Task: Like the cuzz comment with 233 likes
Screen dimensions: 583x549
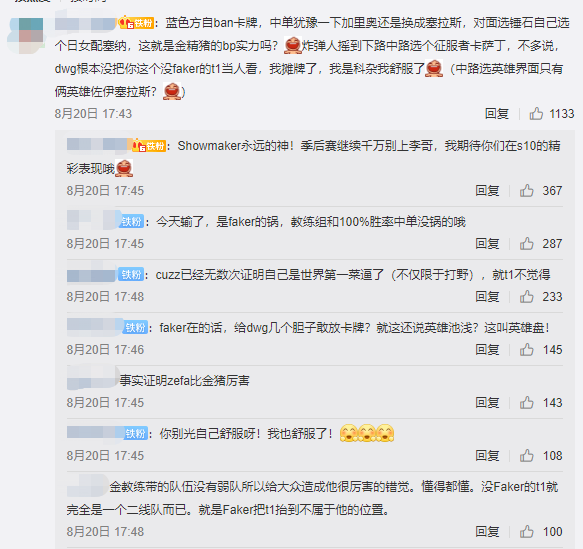Action: coord(526,297)
